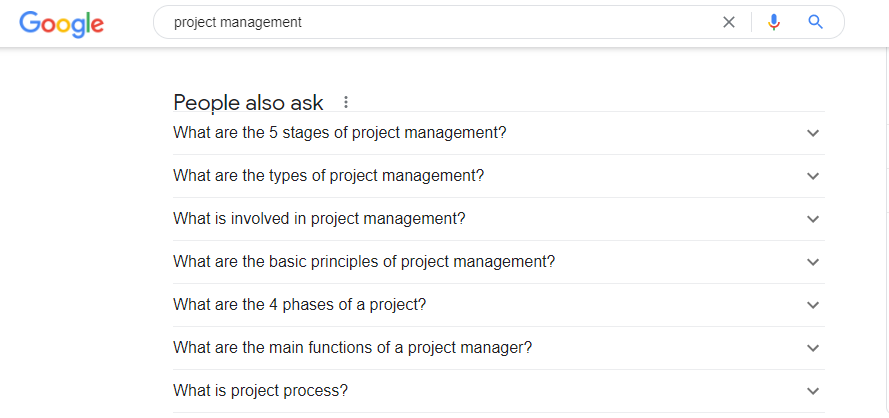Click 'What is involved in project management?' text

(x=319, y=218)
